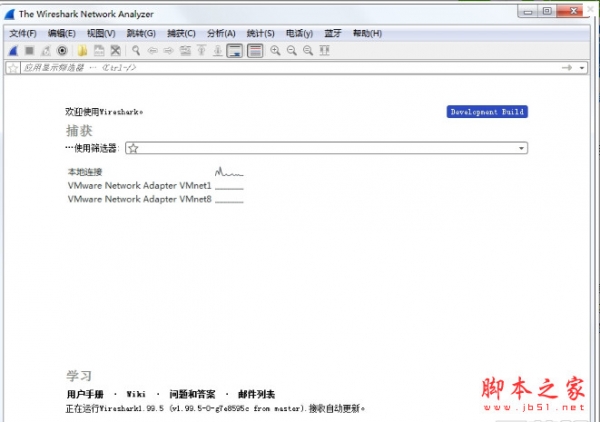The height and width of the screenshot is (422, 600).
Task: Open the 用户手册 link
Action: pyautogui.click(x=85, y=394)
